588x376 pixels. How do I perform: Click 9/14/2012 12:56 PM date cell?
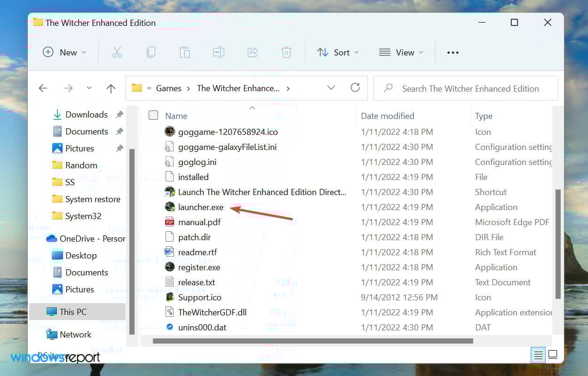point(399,298)
